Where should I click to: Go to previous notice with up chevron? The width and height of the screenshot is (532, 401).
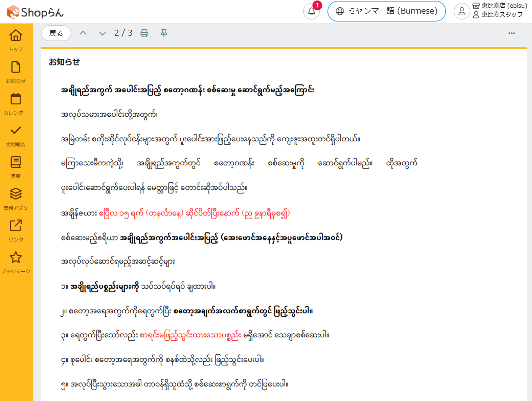(83, 33)
